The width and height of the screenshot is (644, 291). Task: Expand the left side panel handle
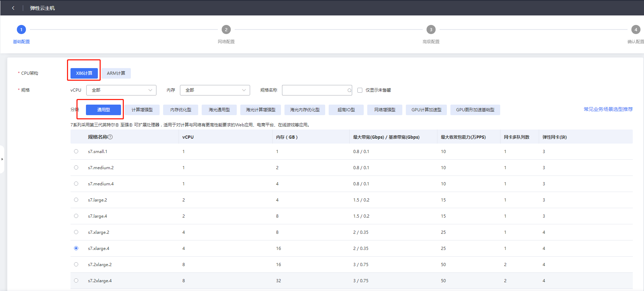[2, 159]
